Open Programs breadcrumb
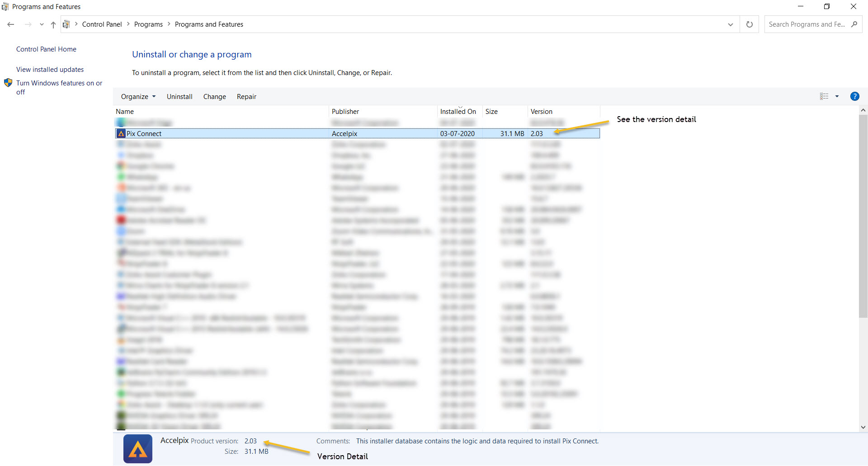This screenshot has height=466, width=868. click(x=148, y=24)
